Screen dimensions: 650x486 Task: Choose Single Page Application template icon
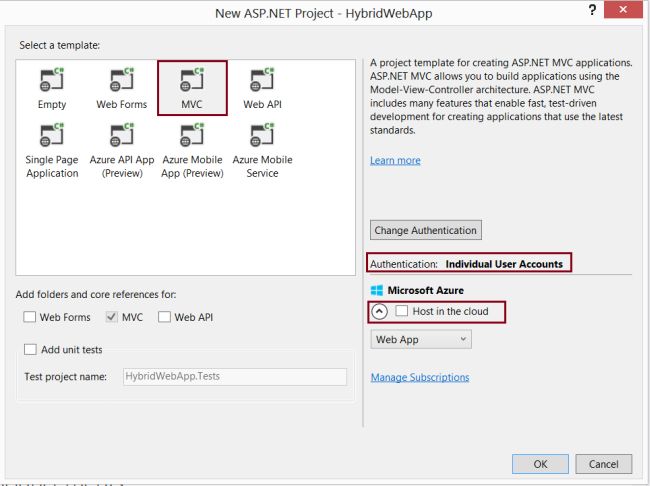point(52,135)
